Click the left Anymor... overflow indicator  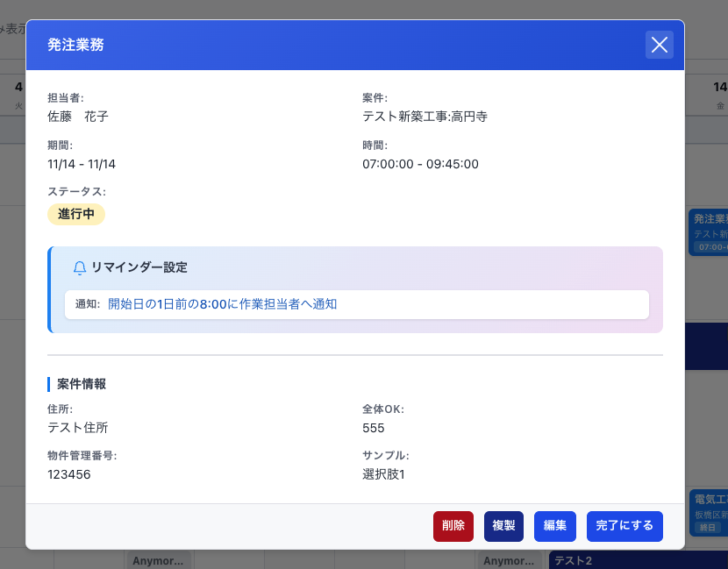[x=156, y=559]
